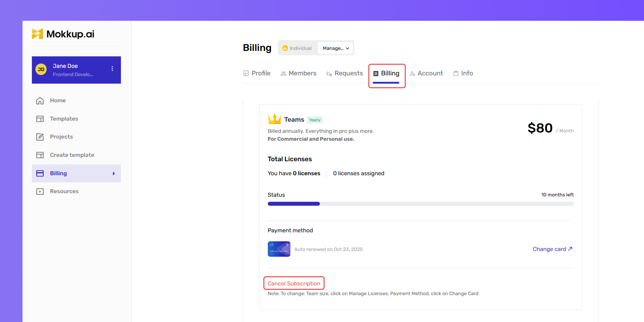
Task: Click the 'Payment method' heading
Action: [x=290, y=230]
